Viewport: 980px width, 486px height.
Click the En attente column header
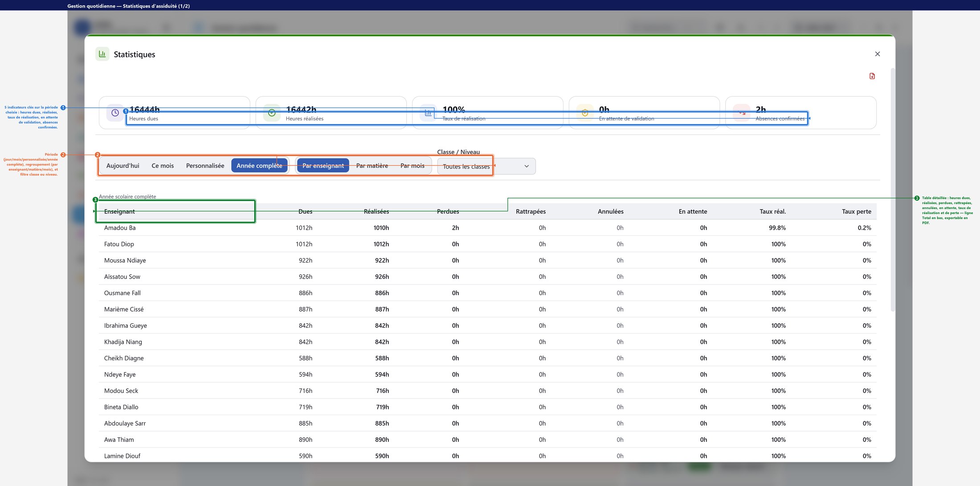coord(693,211)
